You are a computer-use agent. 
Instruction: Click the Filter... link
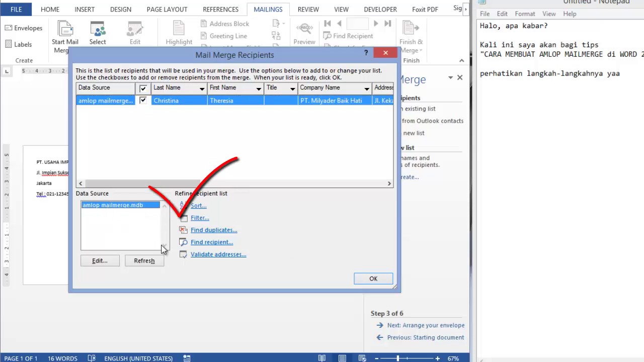click(200, 218)
